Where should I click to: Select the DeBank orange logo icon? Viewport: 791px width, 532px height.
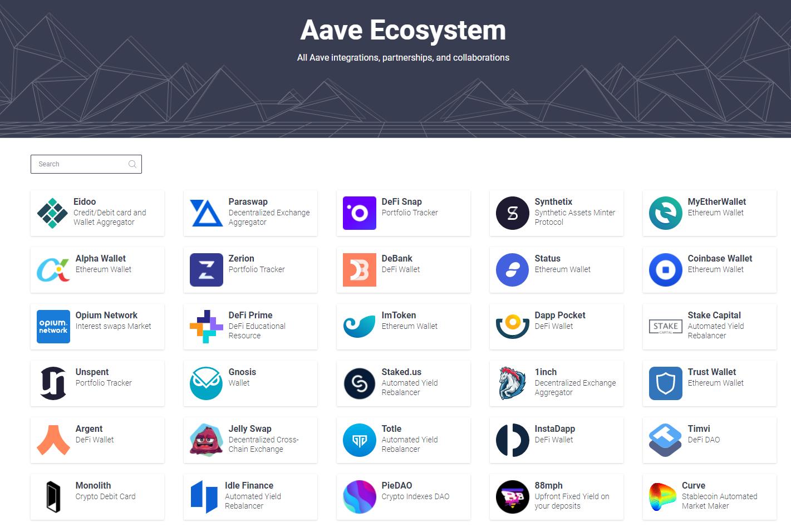point(359,270)
